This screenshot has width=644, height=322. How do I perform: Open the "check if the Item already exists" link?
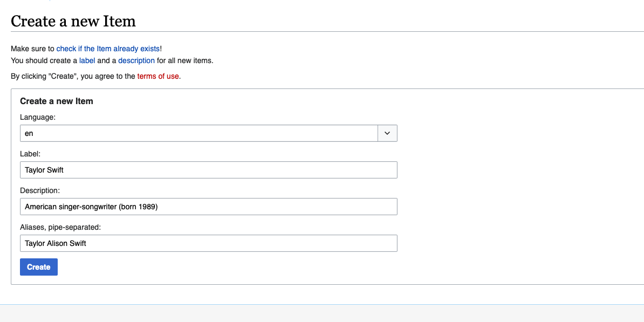pyautogui.click(x=108, y=49)
